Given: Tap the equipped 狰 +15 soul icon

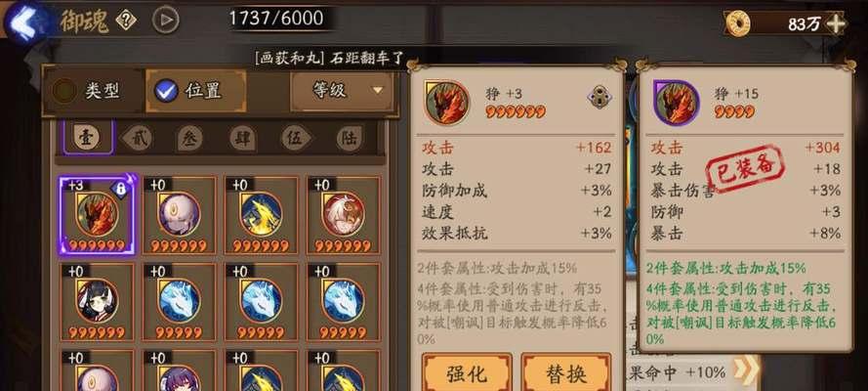Looking at the screenshot, I should (x=676, y=103).
